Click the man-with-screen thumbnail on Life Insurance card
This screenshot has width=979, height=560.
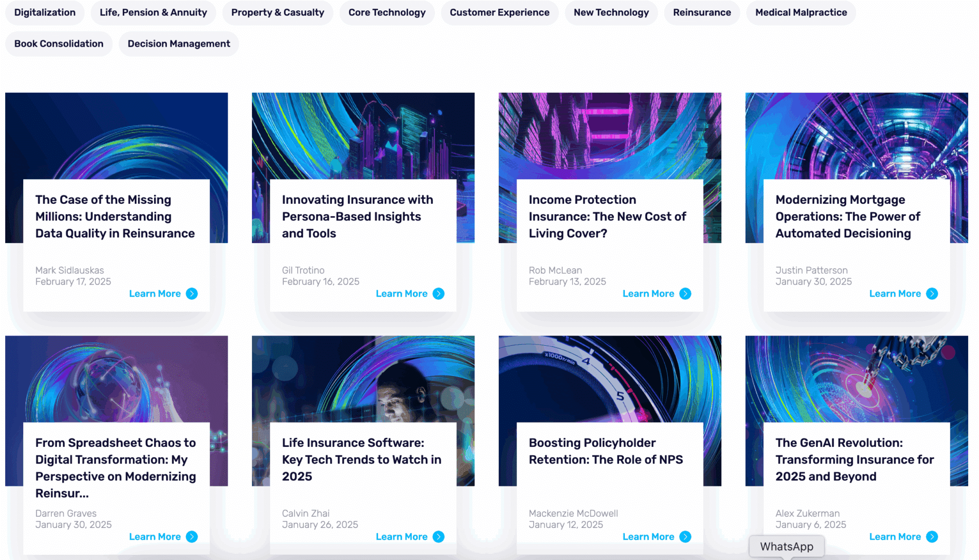coord(363,379)
